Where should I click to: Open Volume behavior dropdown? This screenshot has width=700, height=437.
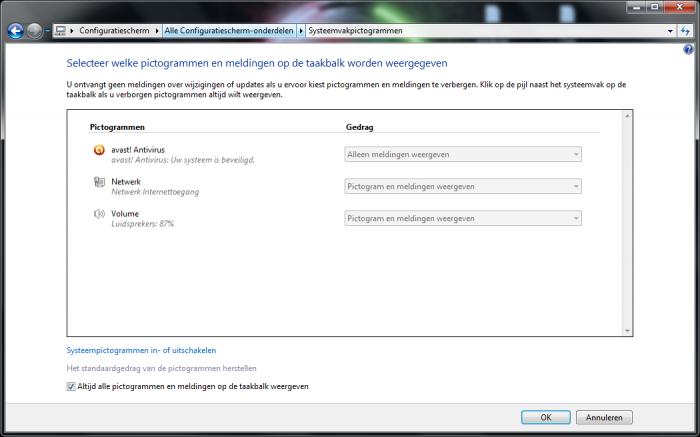[463, 218]
